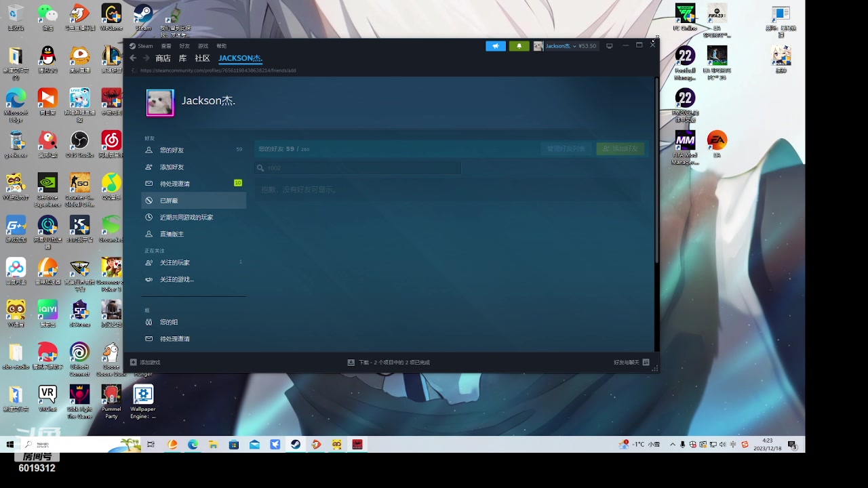The height and width of the screenshot is (488, 868).
Task: Click the Steam icon in the taskbar
Action: pos(296,445)
